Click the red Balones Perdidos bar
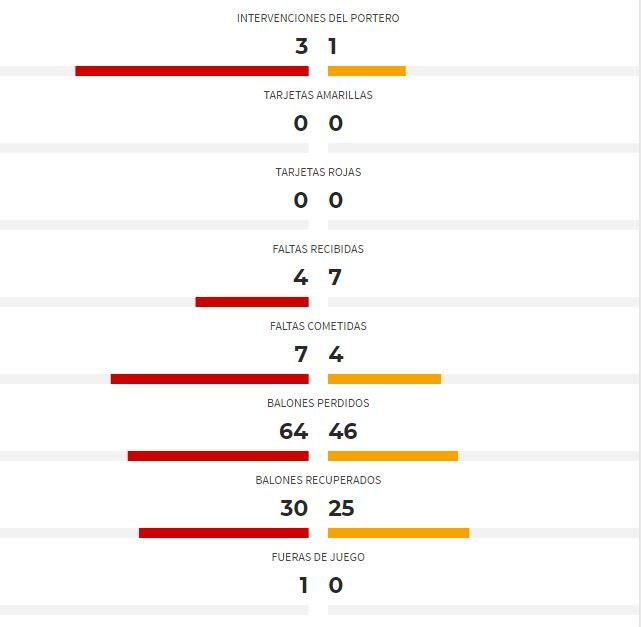Viewport: 641px width, 627px height. [x=218, y=456]
